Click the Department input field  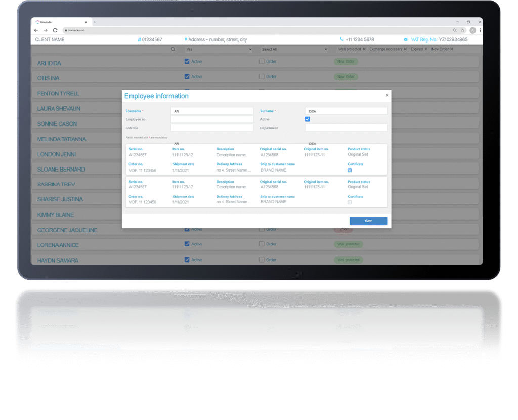click(346, 128)
